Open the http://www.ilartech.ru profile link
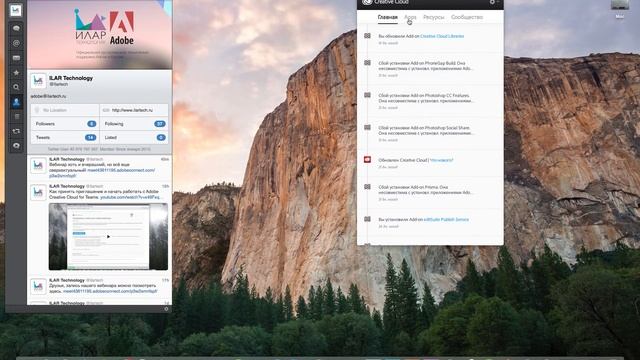Image resolution: width=640 pixels, height=360 pixels. click(x=132, y=110)
